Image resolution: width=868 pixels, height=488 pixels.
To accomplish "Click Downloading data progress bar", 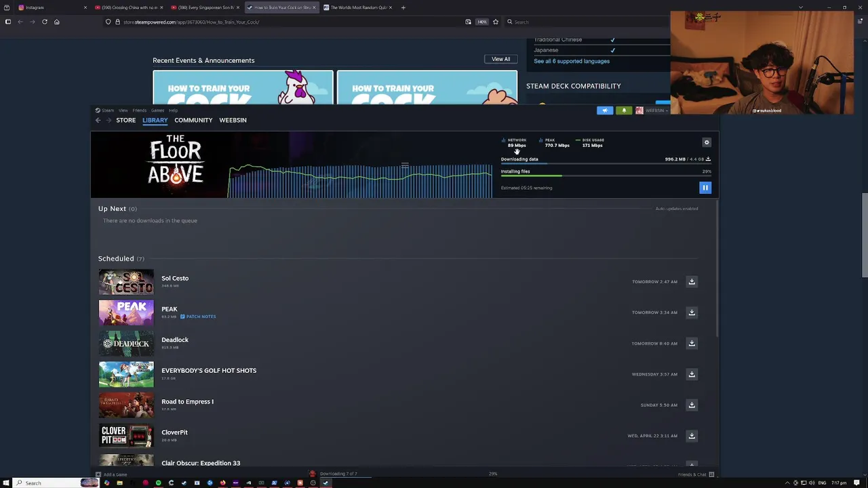I will click(x=606, y=164).
